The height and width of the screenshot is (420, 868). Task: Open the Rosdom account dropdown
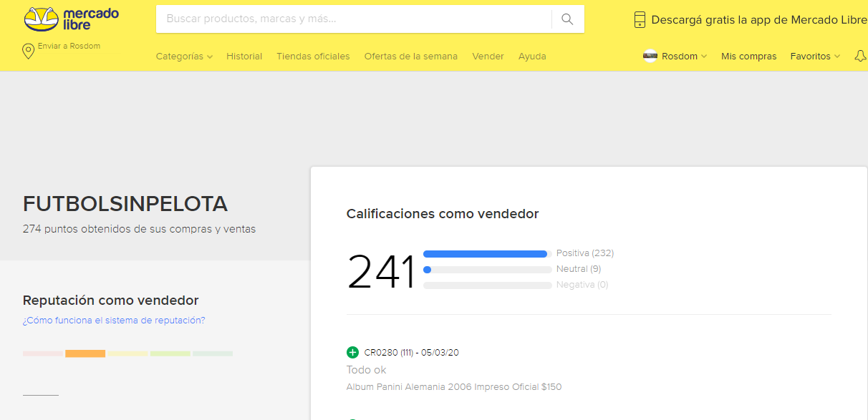tap(684, 56)
